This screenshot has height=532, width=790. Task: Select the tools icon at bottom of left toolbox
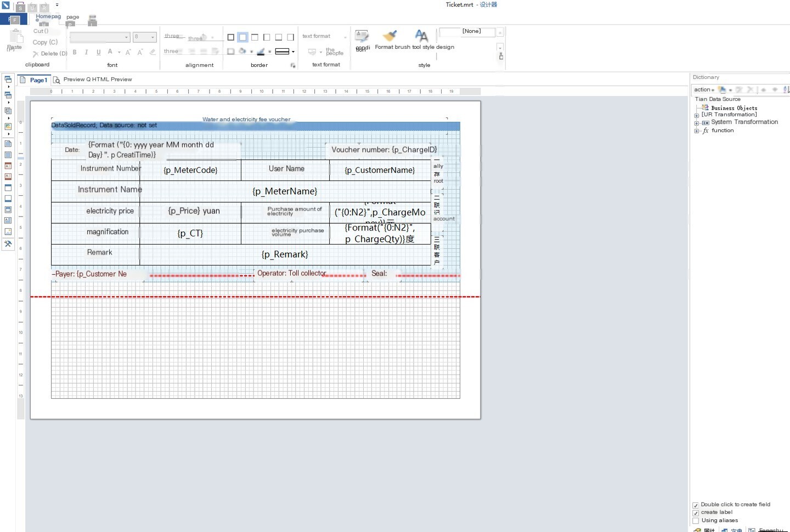click(8, 244)
